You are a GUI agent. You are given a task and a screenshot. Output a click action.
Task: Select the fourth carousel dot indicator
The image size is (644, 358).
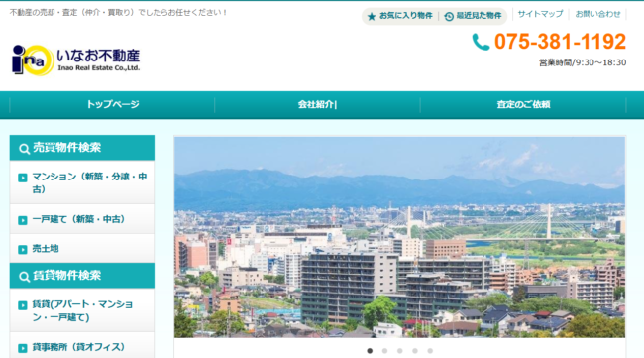click(x=415, y=351)
